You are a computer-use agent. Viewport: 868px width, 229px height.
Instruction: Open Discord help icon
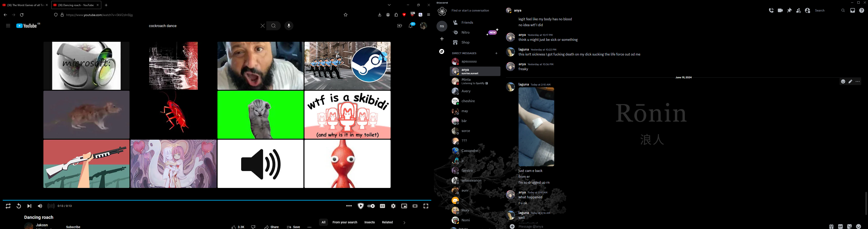(862, 11)
